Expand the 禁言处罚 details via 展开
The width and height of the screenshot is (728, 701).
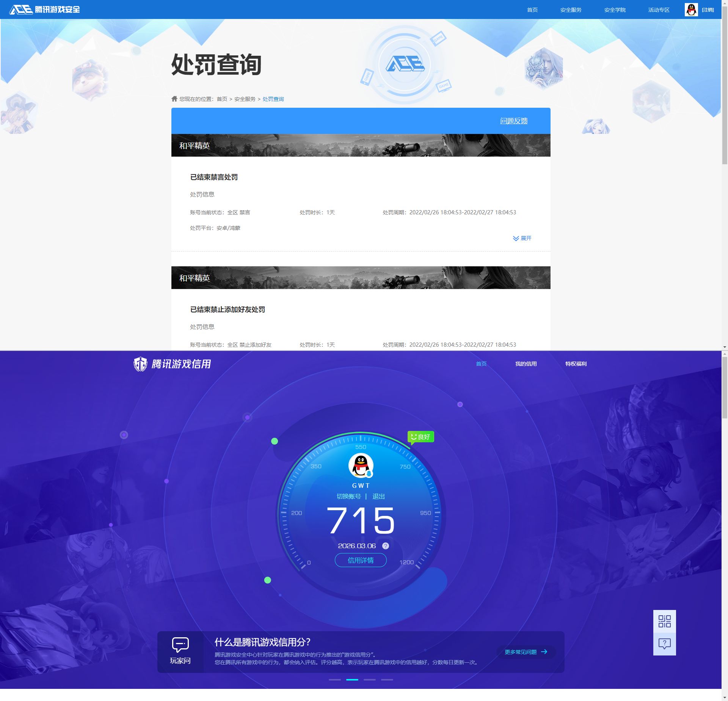[522, 238]
